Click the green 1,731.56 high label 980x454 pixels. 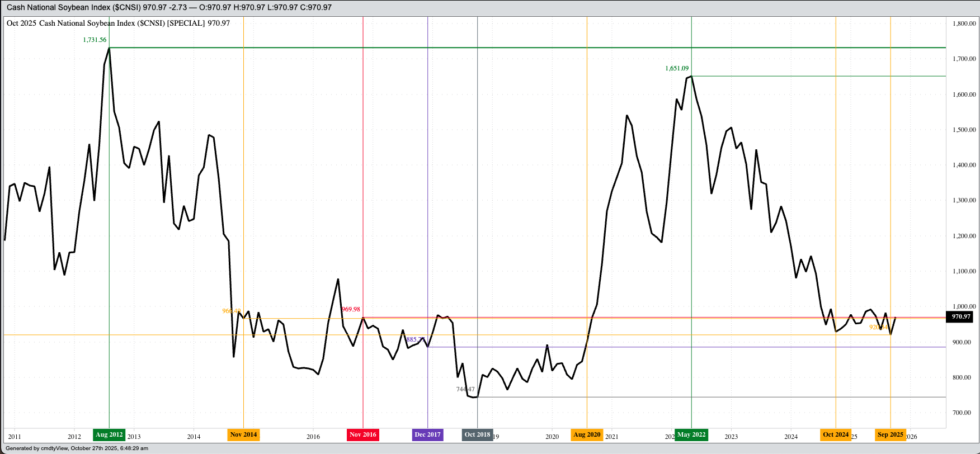pyautogui.click(x=95, y=40)
